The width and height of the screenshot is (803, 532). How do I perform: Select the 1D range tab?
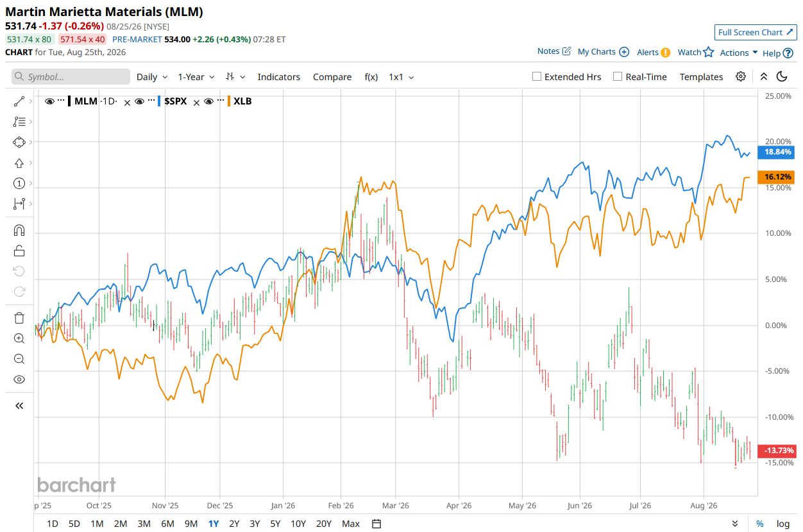tap(53, 524)
